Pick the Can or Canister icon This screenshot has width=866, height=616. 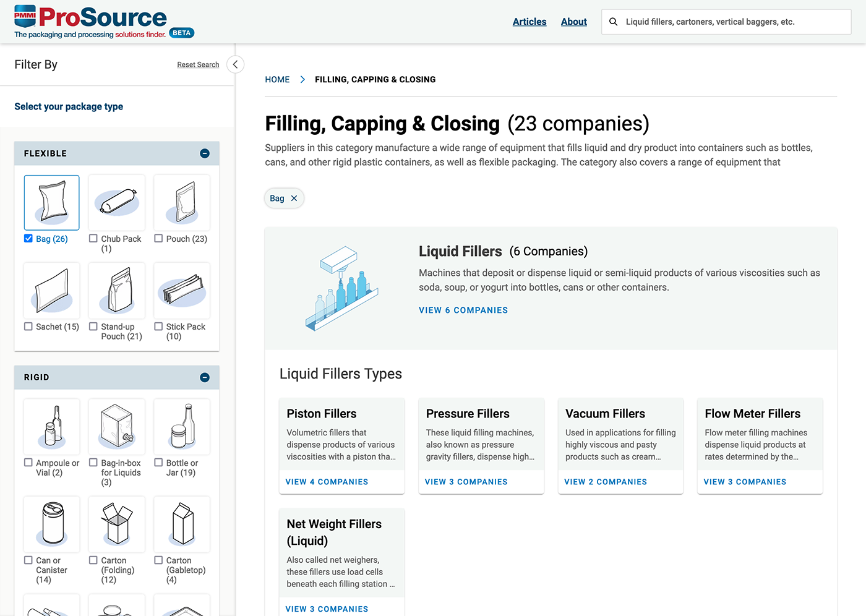pyautogui.click(x=52, y=524)
